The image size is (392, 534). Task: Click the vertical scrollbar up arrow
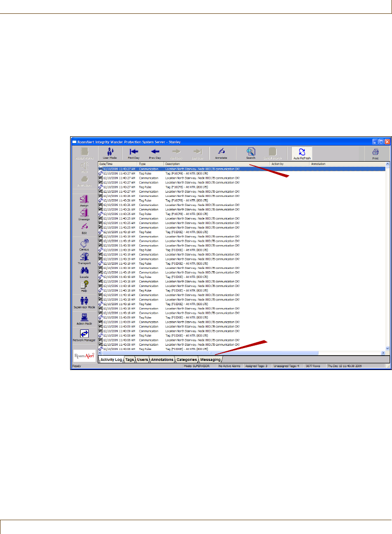pos(388,164)
